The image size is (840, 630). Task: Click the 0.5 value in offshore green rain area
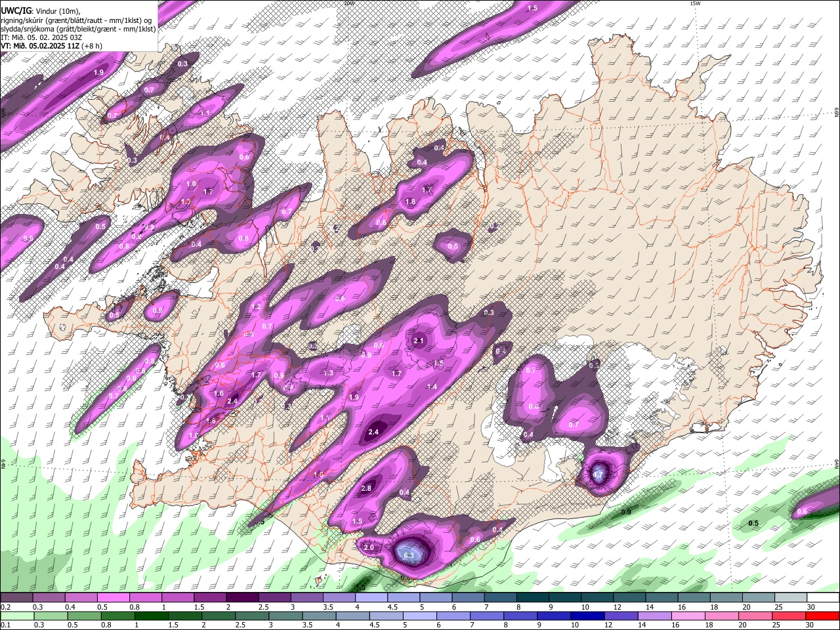(x=753, y=523)
